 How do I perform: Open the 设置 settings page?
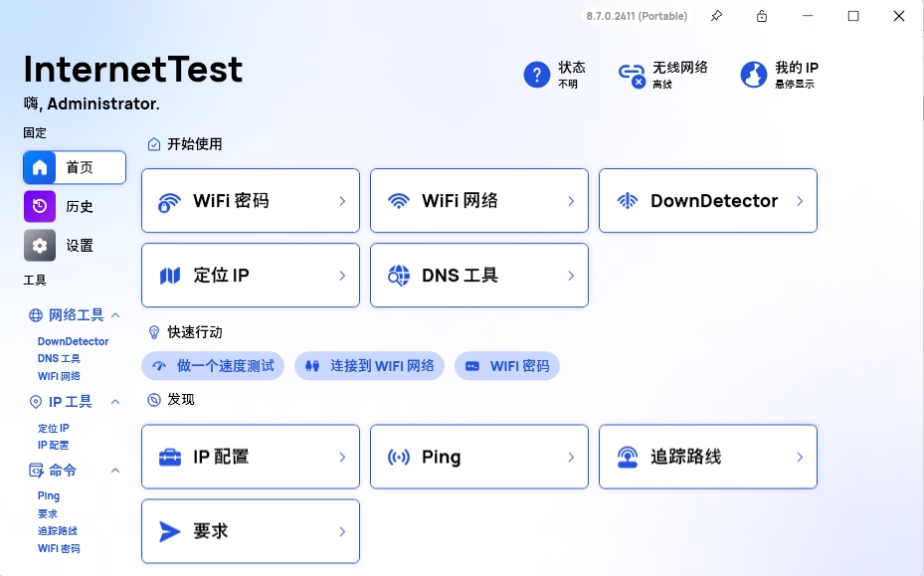tap(75, 246)
